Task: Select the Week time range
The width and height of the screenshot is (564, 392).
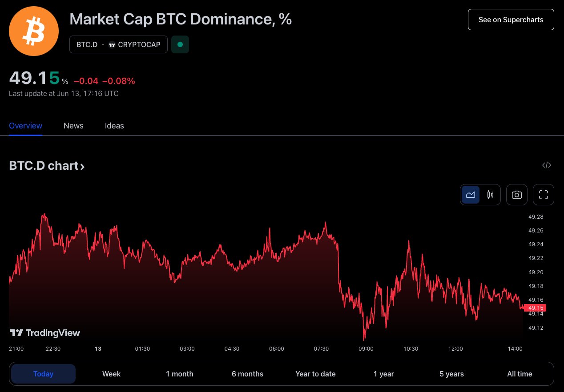Action: 111,374
